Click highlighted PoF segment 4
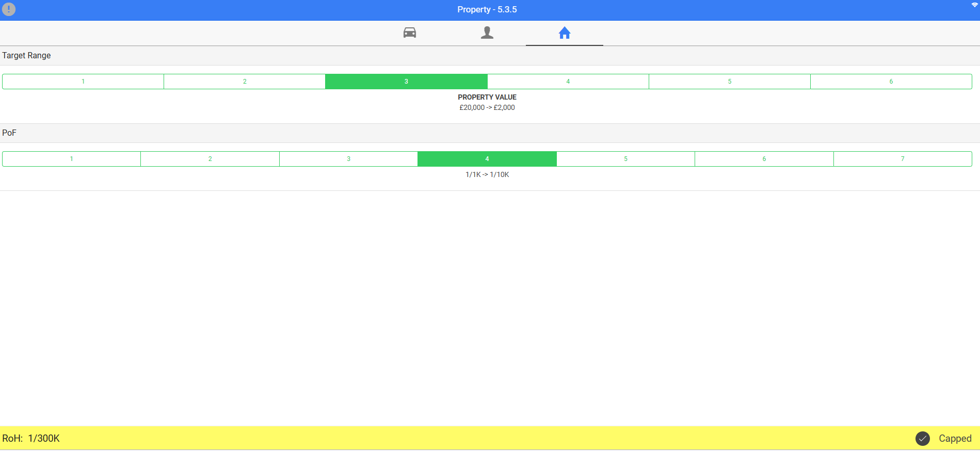Viewport: 980px width, 451px height. [487, 159]
